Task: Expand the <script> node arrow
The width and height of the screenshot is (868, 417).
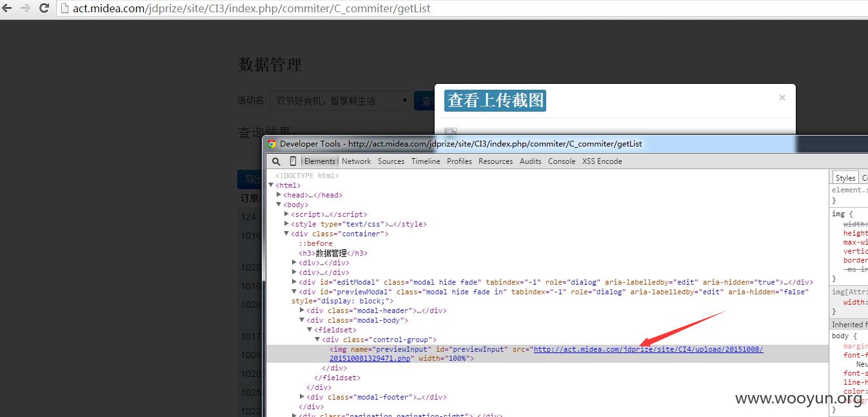Action: click(x=286, y=214)
